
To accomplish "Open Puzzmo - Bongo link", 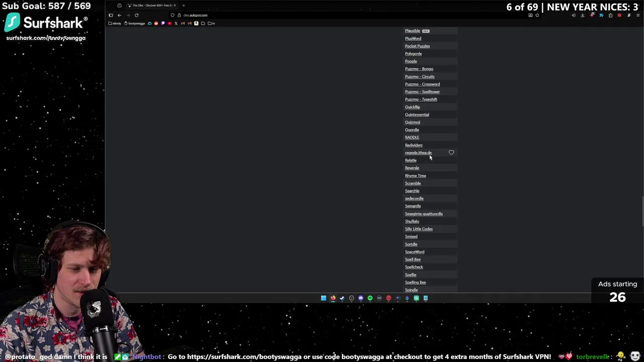I will pyautogui.click(x=419, y=69).
